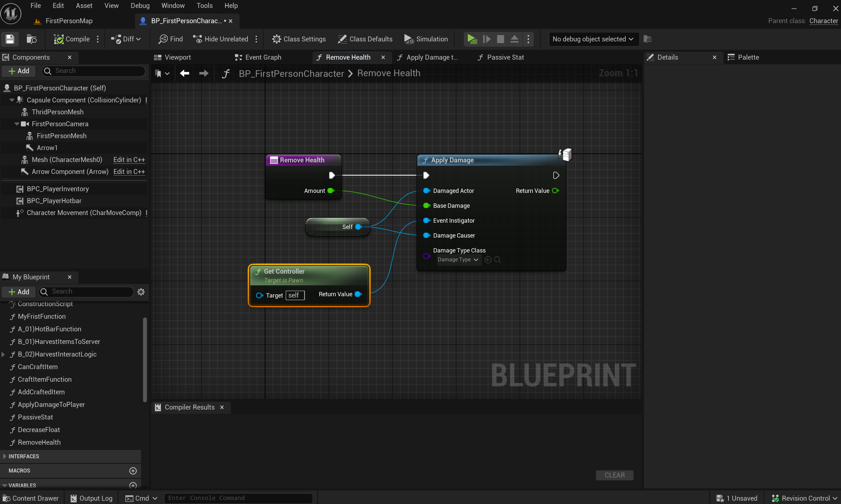841x504 pixels.
Task: Collapse the FirstPersonCamera component tree
Action: point(17,124)
